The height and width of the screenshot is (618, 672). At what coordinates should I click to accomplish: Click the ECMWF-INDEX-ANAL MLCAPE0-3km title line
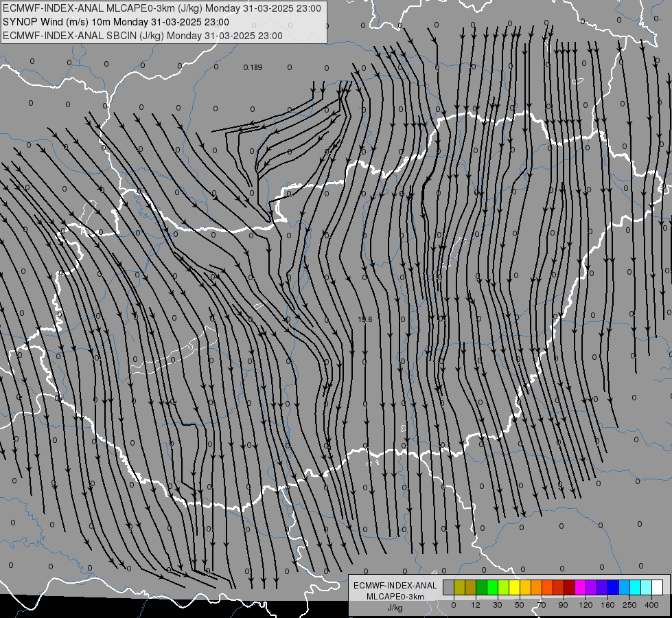(x=162, y=8)
